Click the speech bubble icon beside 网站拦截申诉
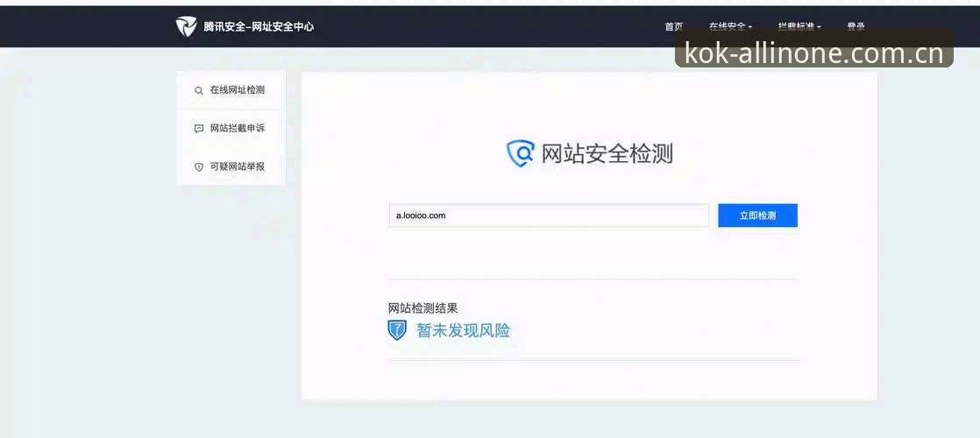This screenshot has width=980, height=438. click(x=199, y=129)
